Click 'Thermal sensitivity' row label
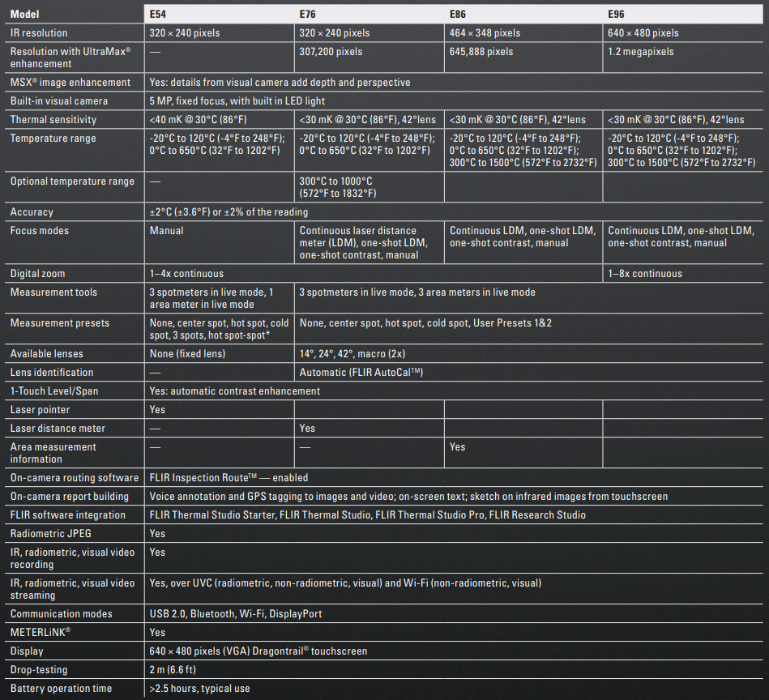Viewport: 769px width, 700px height. (x=53, y=120)
